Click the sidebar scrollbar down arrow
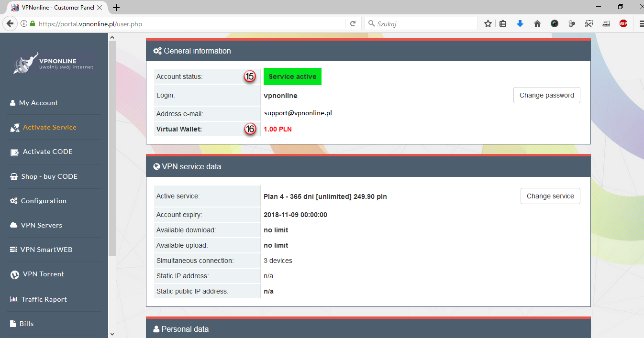The height and width of the screenshot is (338, 644). pos(112,334)
